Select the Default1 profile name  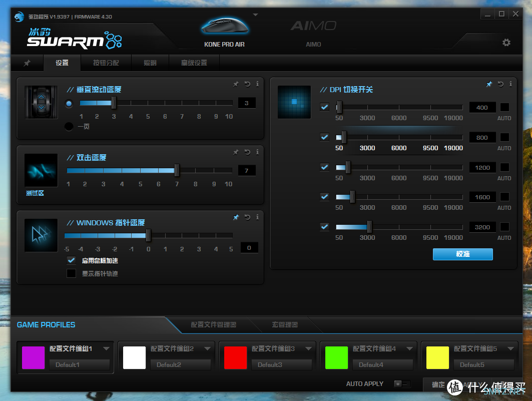pyautogui.click(x=80, y=364)
